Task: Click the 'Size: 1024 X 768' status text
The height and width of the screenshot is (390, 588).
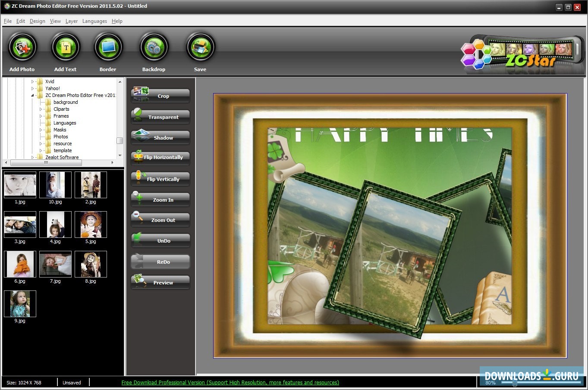Action: point(24,383)
